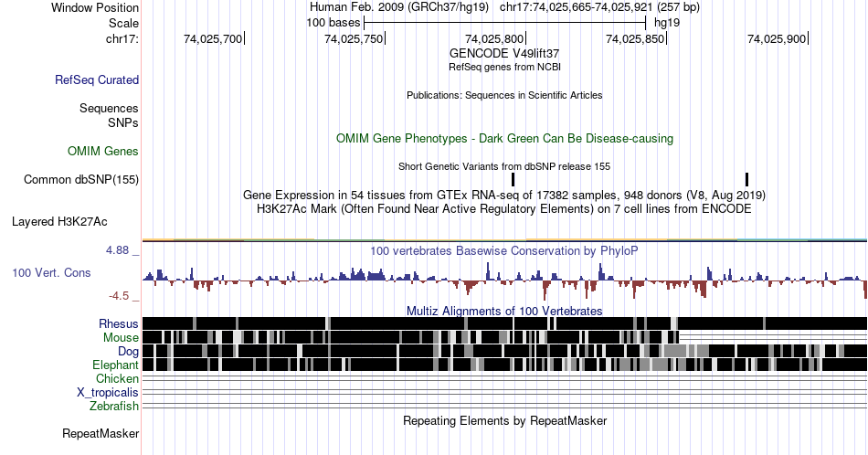
Task: Click the OMIM Gene Phenotypes track title
Action: (504, 138)
